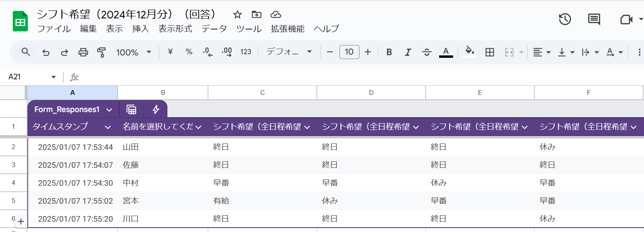Toggle italic formatting

(x=408, y=52)
